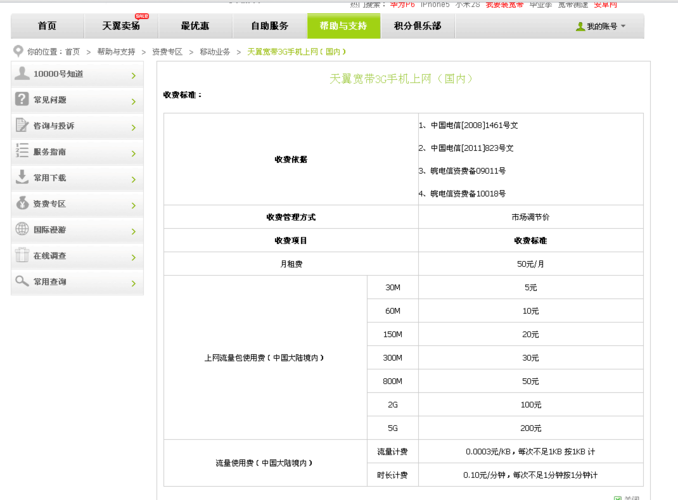
Task: Expand the 服务指南 chevron arrow
Action: (x=134, y=154)
